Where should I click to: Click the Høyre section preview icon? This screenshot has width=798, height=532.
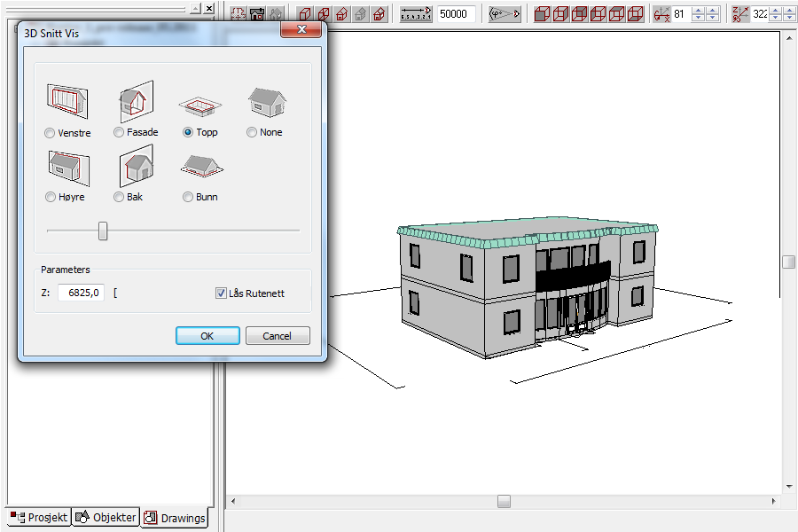(68, 168)
